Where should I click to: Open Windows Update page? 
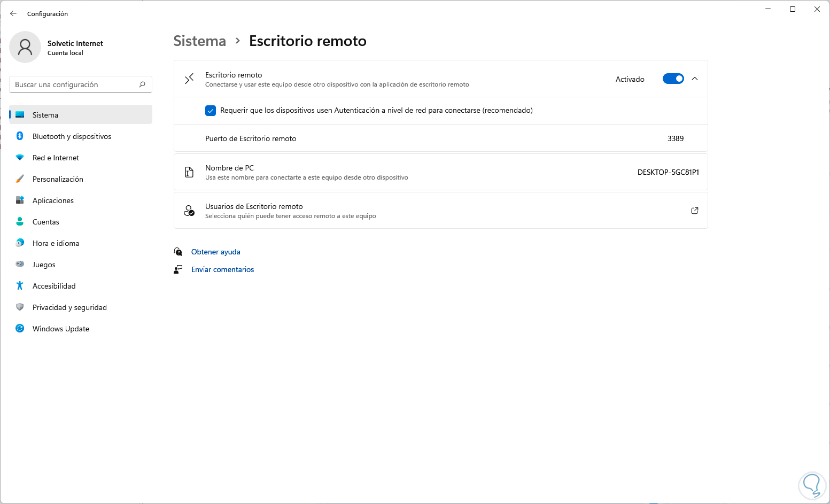pos(60,329)
